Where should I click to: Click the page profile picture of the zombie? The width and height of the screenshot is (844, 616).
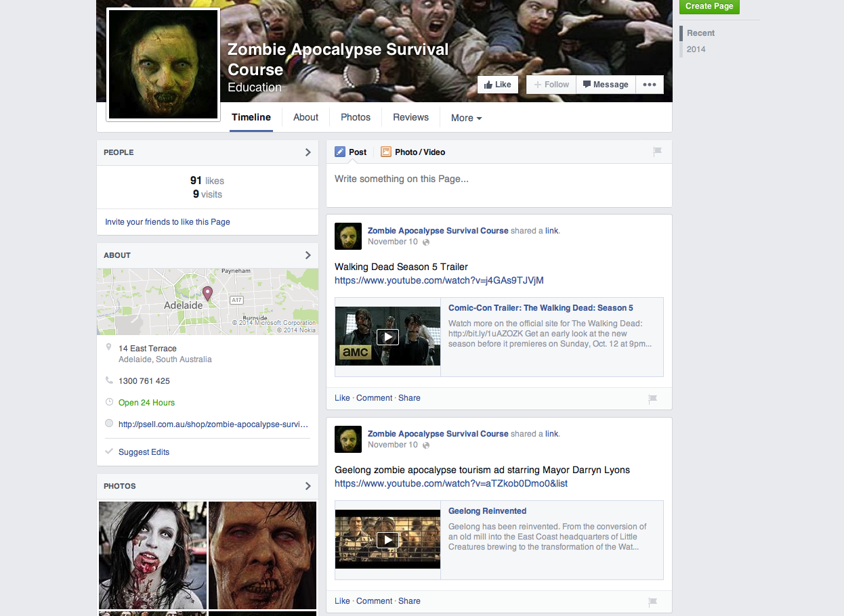(163, 65)
